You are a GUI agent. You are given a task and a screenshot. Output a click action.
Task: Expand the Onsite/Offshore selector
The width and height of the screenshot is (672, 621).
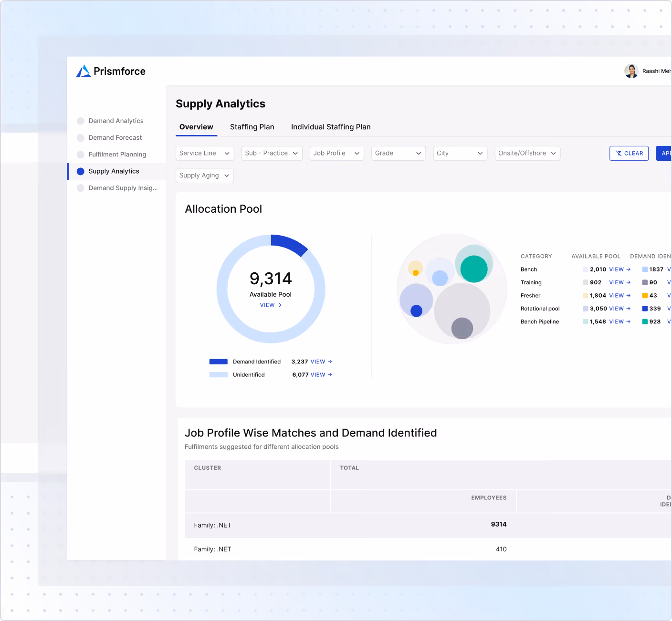click(527, 153)
